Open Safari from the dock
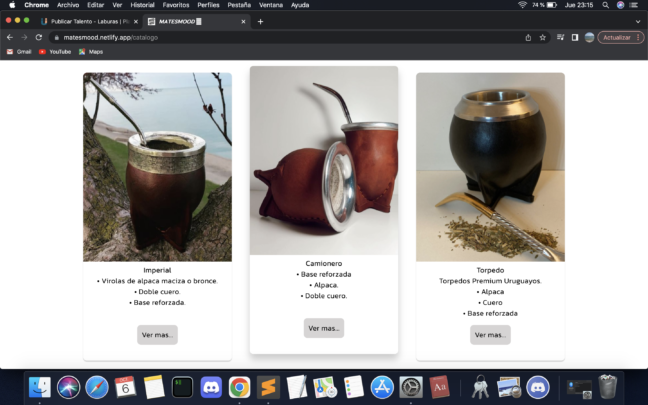This screenshot has width=648, height=405. coord(97,387)
